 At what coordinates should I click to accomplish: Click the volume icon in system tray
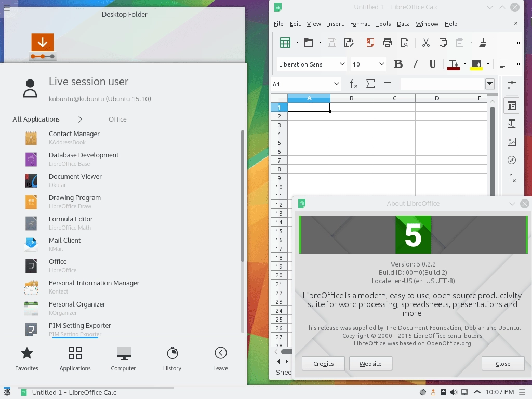coord(453,392)
